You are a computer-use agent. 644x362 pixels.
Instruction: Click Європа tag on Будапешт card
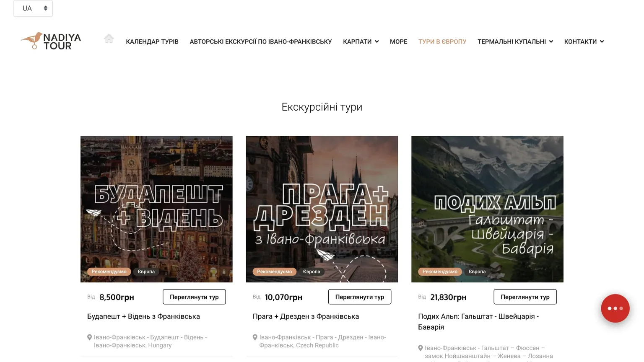coord(146,271)
